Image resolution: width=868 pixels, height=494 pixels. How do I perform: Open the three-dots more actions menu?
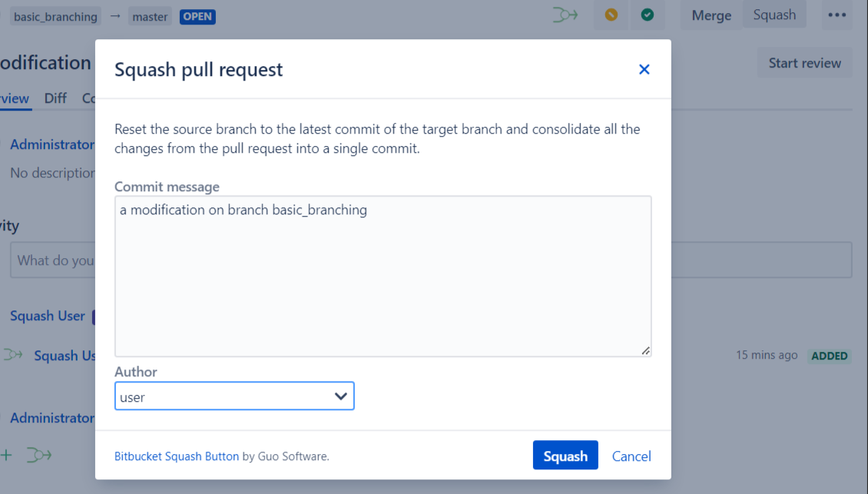click(837, 15)
